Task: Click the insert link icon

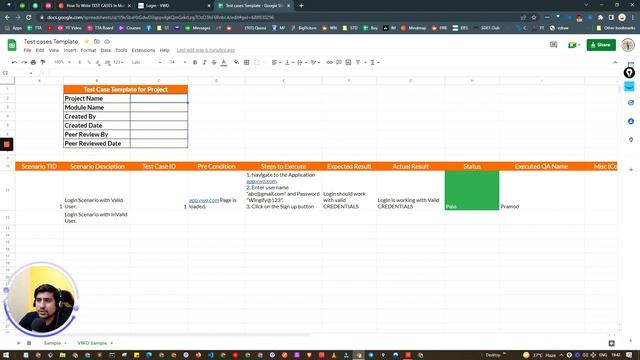Action: pyautogui.click(x=329, y=62)
